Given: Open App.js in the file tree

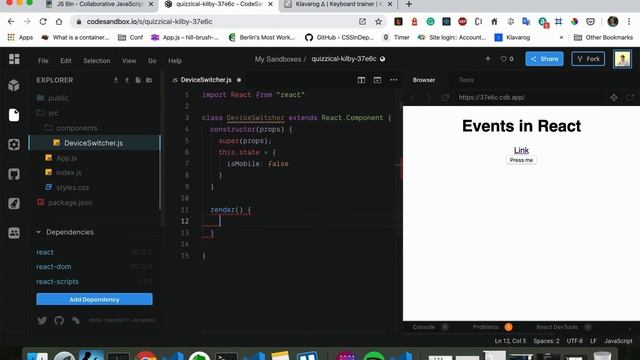Looking at the screenshot, I should click(x=67, y=158).
